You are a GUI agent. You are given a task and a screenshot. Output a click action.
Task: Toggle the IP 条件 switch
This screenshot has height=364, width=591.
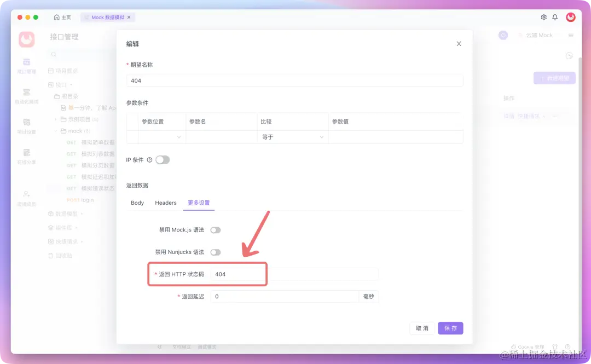pos(163,160)
